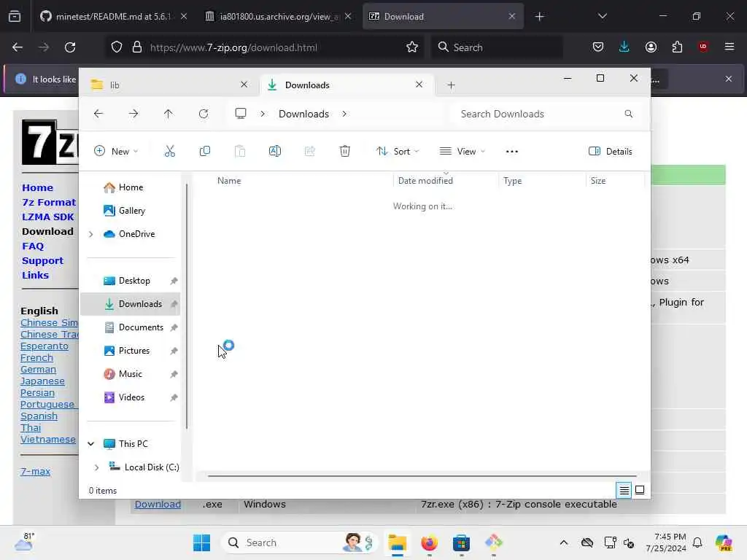Select Pictures in navigation pane
The height and width of the screenshot is (560, 747).
click(x=134, y=351)
